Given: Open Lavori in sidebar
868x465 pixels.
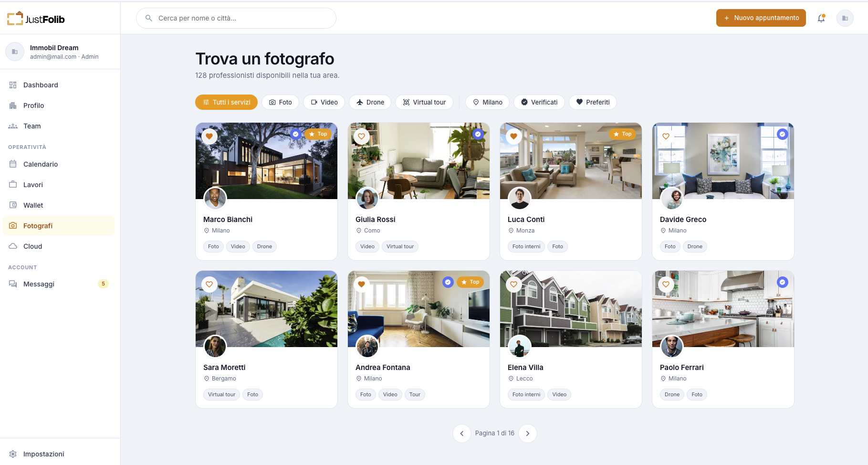Looking at the screenshot, I should pos(58,185).
